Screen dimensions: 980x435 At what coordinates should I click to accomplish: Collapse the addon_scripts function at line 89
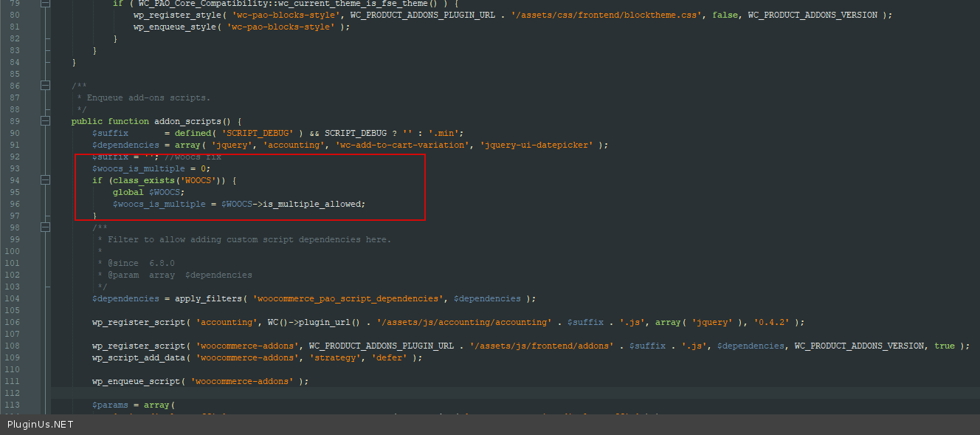46,121
